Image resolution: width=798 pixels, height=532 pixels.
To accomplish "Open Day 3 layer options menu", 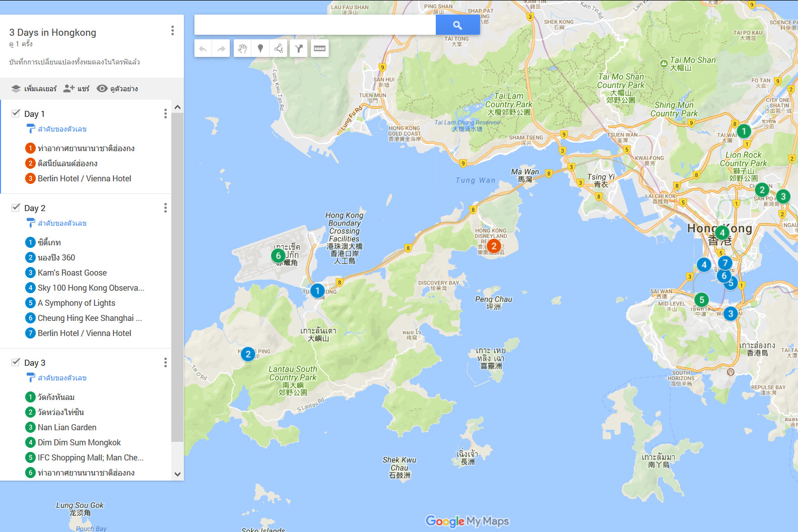I will click(x=165, y=363).
